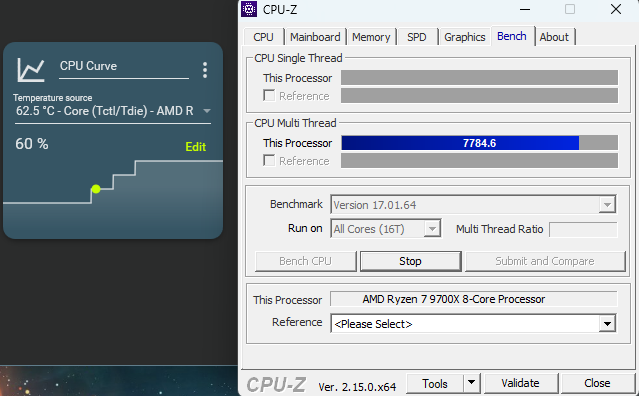Open the Tools dropdown arrow
The image size is (639, 396).
tap(472, 383)
